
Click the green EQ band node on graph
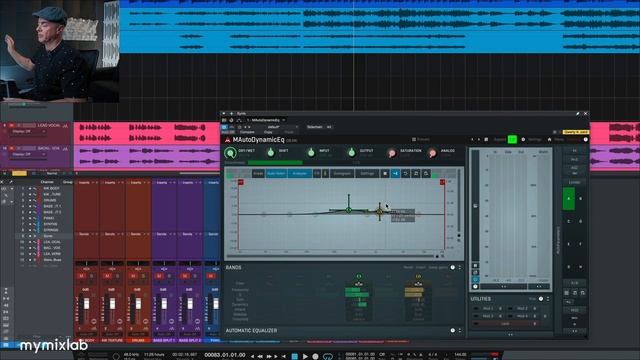click(x=349, y=210)
